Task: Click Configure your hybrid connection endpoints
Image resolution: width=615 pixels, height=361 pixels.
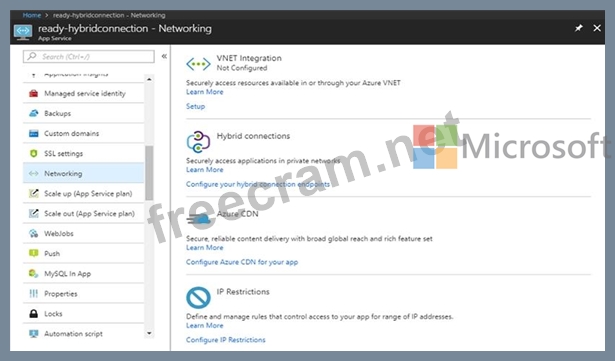Action: click(x=258, y=184)
